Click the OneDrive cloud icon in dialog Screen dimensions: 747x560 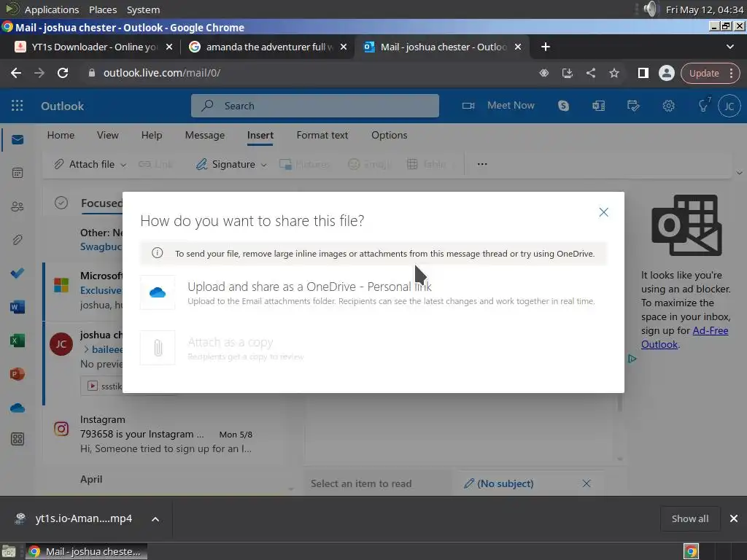158,292
